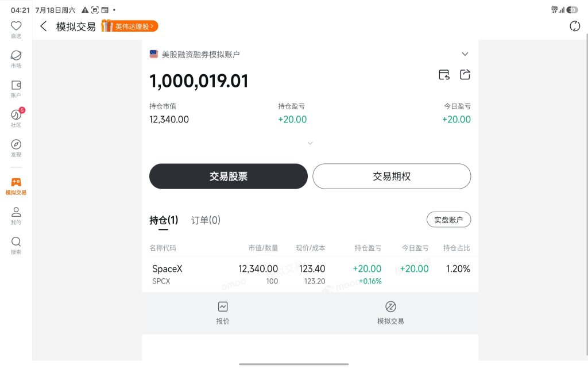
Task: Select the 持仓(1) tab
Action: [x=164, y=220]
